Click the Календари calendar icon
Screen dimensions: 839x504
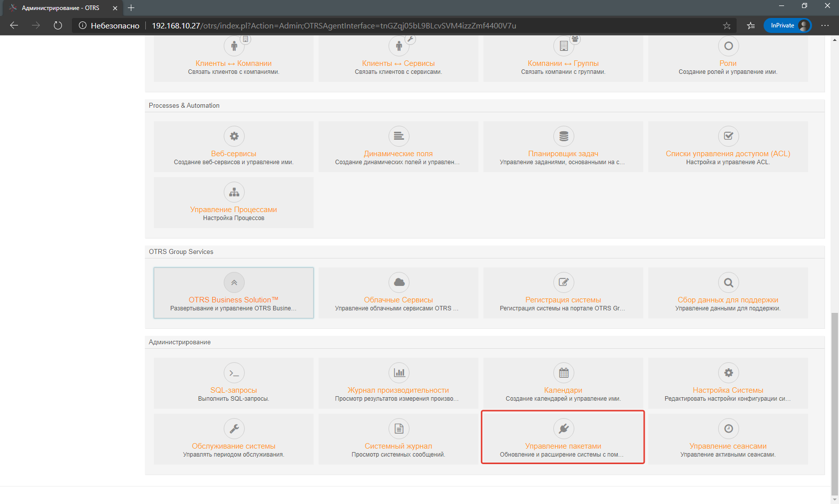[x=564, y=373]
